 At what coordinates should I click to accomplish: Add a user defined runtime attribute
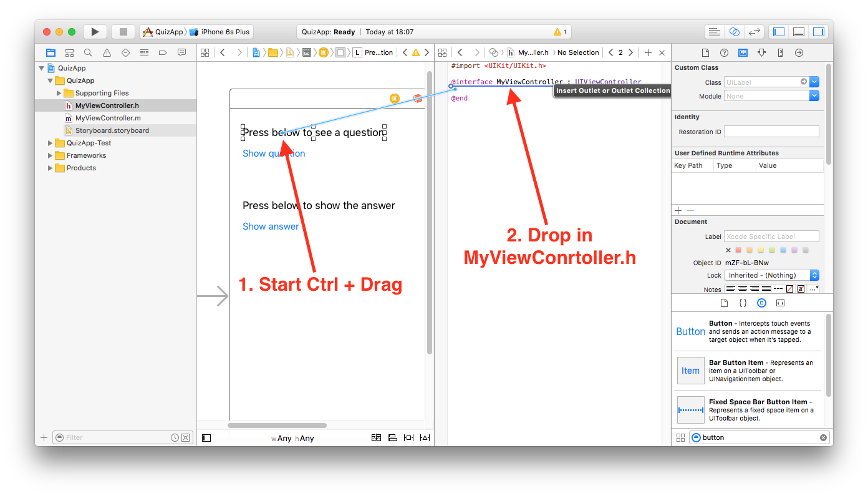[678, 210]
